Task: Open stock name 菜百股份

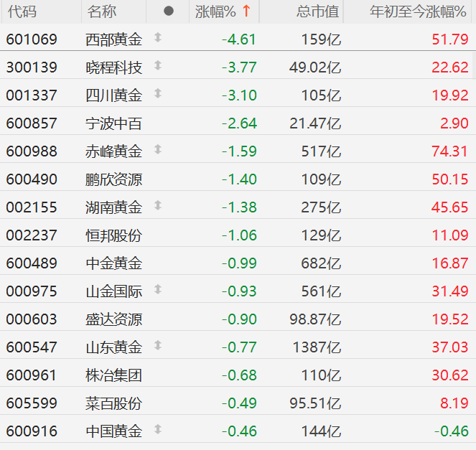Action: click(114, 404)
